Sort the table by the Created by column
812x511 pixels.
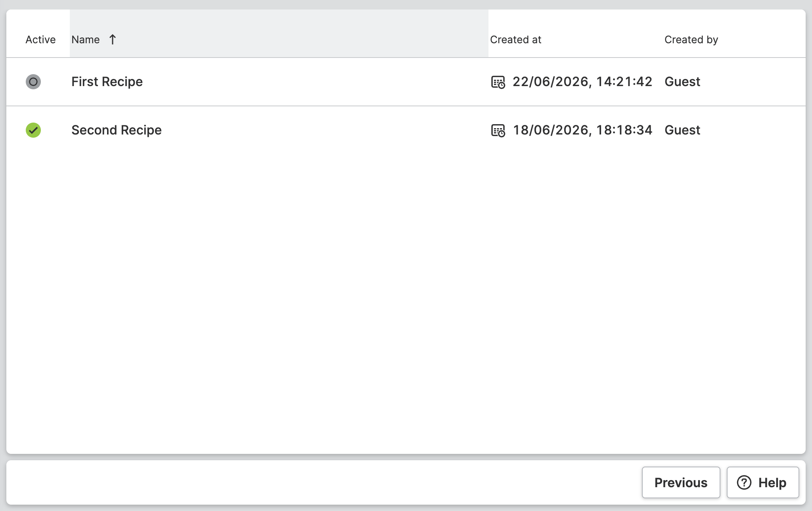pyautogui.click(x=691, y=40)
